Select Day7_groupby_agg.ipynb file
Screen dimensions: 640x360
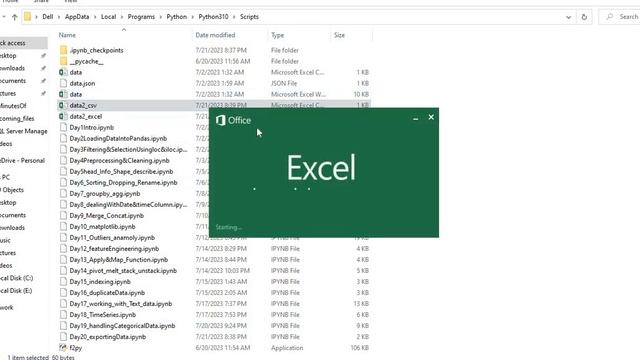(x=104, y=193)
